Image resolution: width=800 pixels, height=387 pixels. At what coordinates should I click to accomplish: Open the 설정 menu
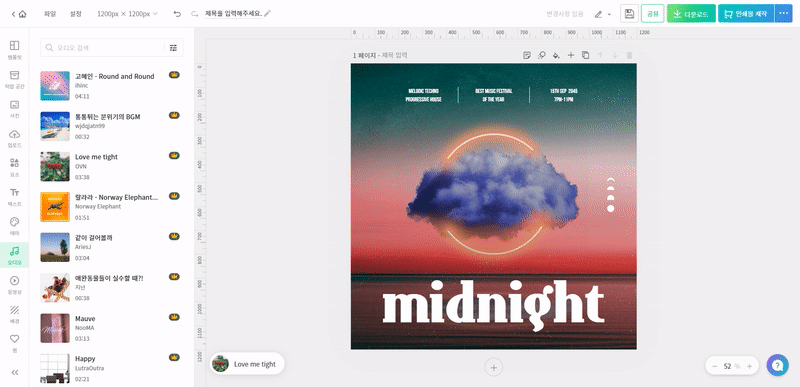[76, 14]
